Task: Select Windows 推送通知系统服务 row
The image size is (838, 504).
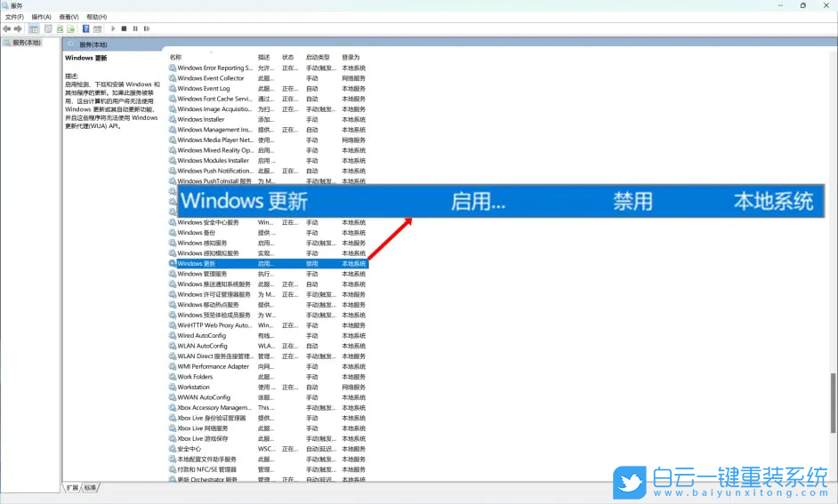Action: click(x=269, y=284)
